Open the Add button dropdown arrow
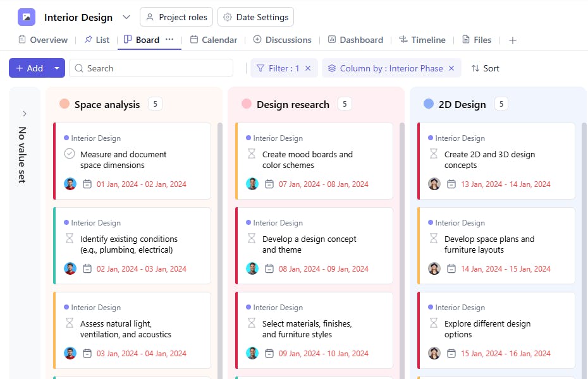 (57, 68)
